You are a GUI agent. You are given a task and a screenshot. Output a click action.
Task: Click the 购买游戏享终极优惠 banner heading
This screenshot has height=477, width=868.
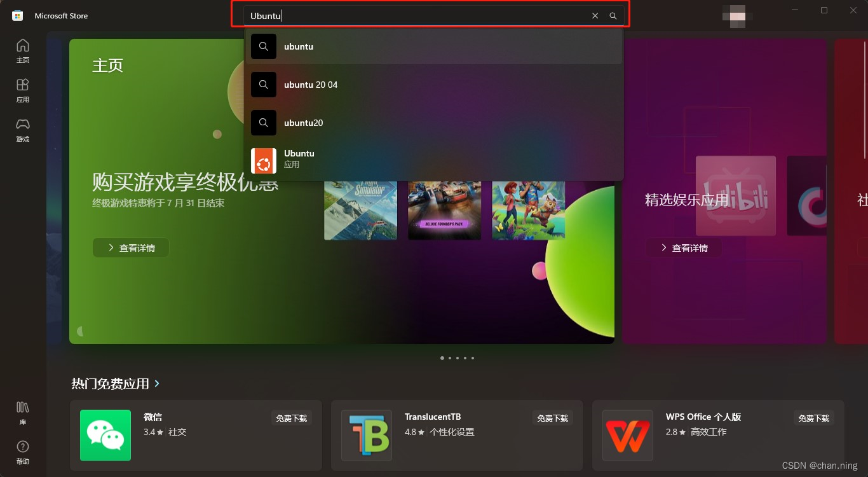point(186,183)
